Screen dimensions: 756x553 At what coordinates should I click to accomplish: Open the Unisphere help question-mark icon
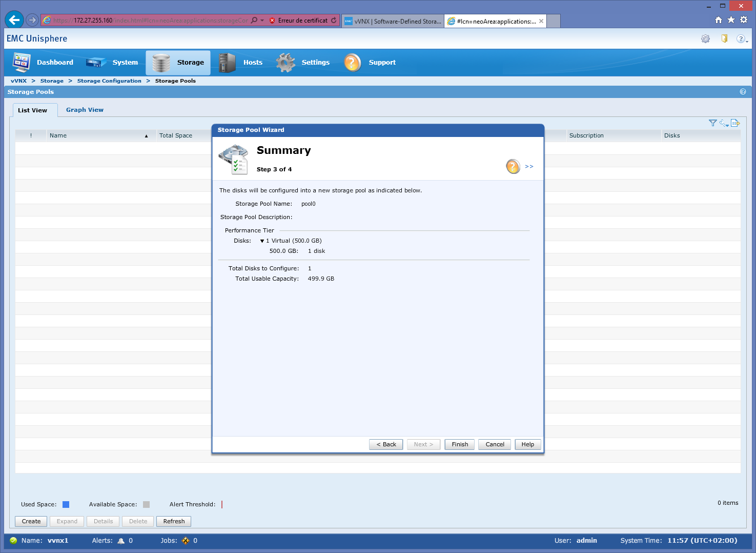point(741,38)
